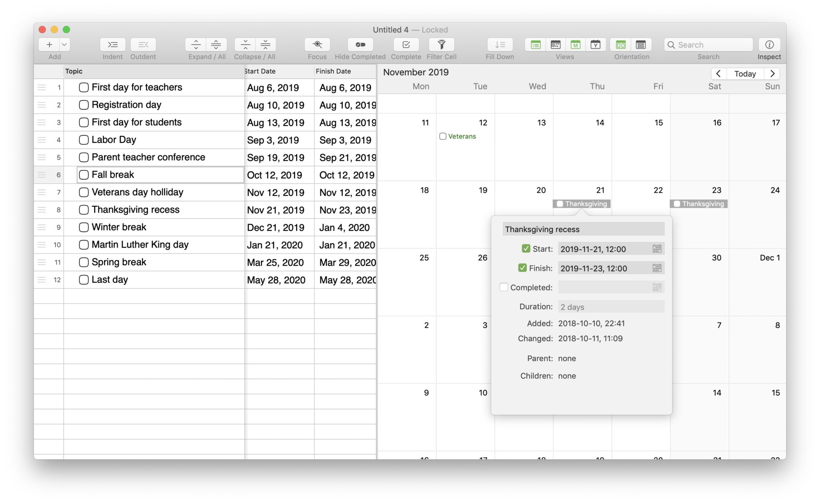Select side-by-side orientation icon
Viewport: 820px width, 504px height.
click(x=621, y=44)
